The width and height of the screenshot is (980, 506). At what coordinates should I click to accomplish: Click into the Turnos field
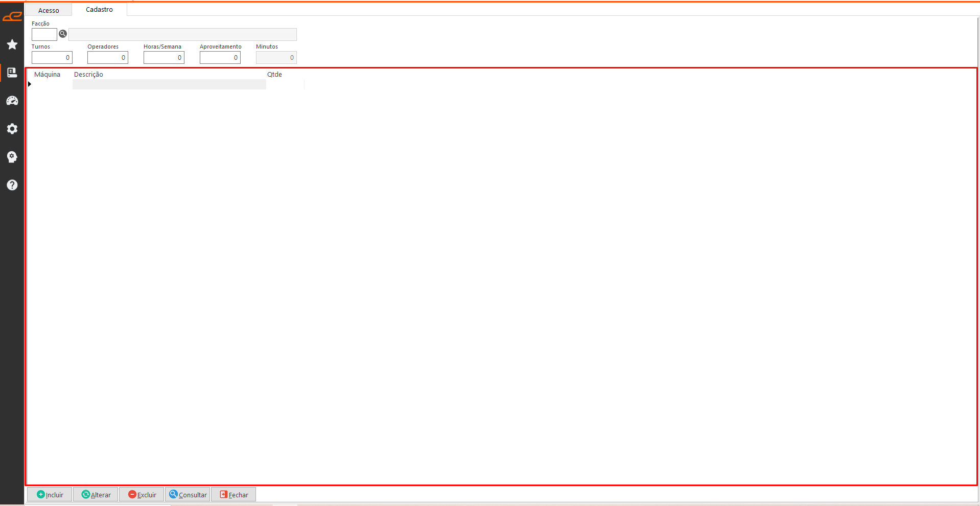(x=52, y=58)
